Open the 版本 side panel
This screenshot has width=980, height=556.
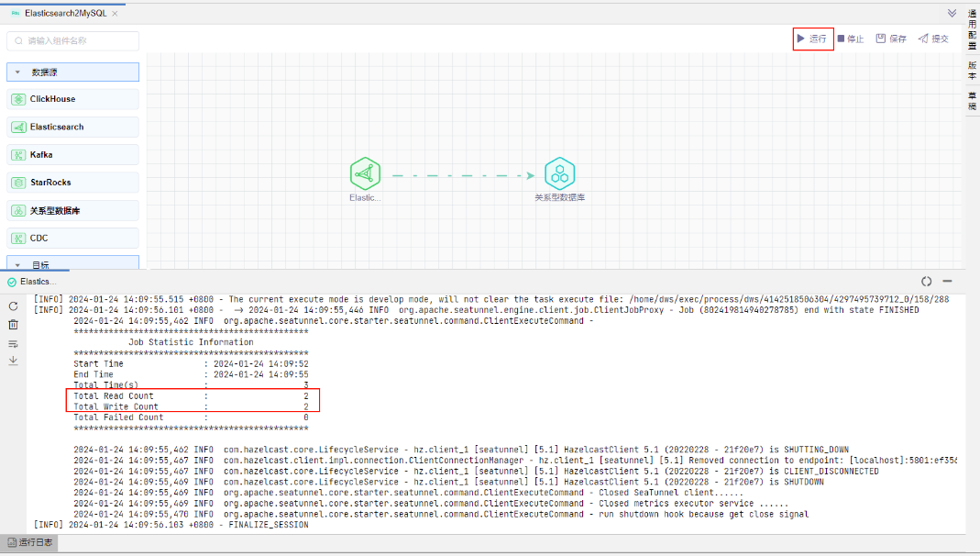point(972,70)
